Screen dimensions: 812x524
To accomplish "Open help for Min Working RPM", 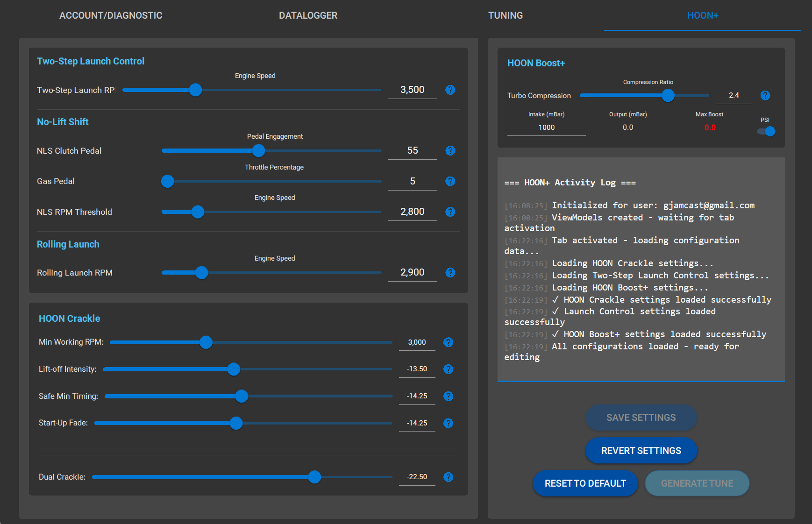I will [448, 342].
